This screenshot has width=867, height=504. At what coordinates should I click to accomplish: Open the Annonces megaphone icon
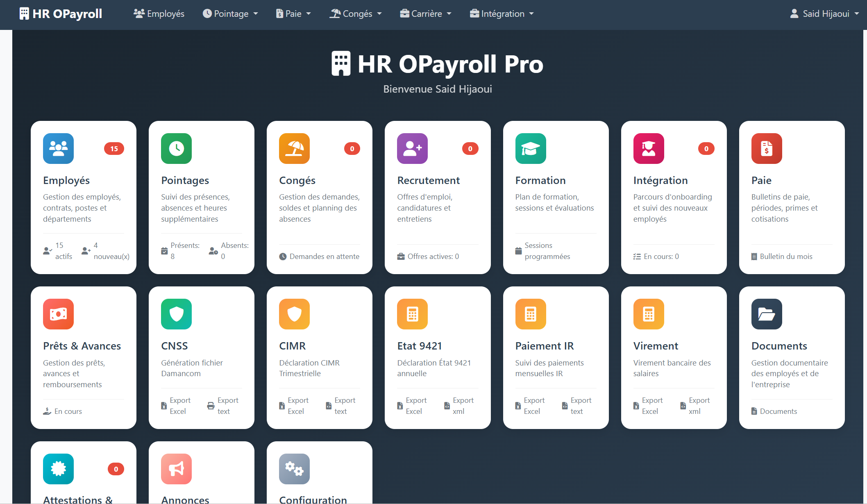tap(176, 469)
